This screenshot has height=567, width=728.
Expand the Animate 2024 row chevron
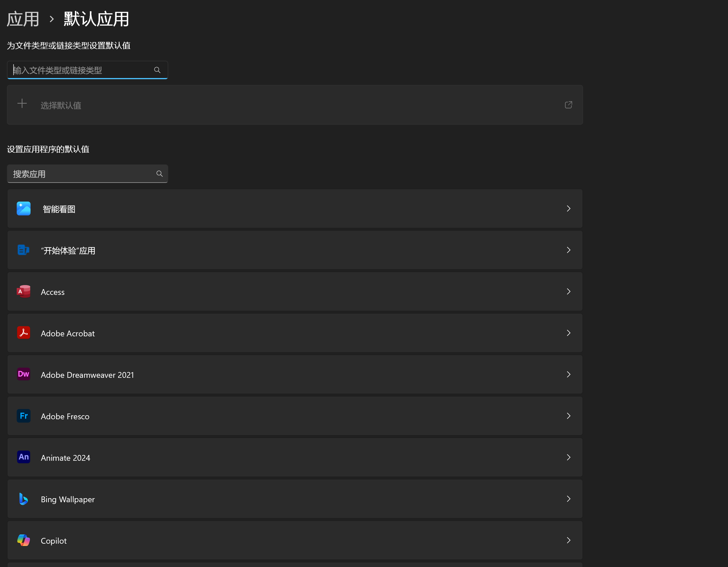pos(569,457)
